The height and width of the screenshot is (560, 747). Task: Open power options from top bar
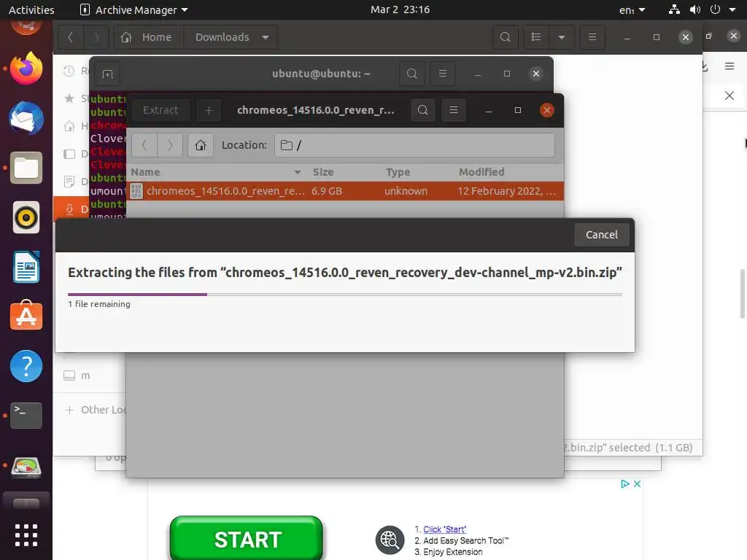[715, 9]
